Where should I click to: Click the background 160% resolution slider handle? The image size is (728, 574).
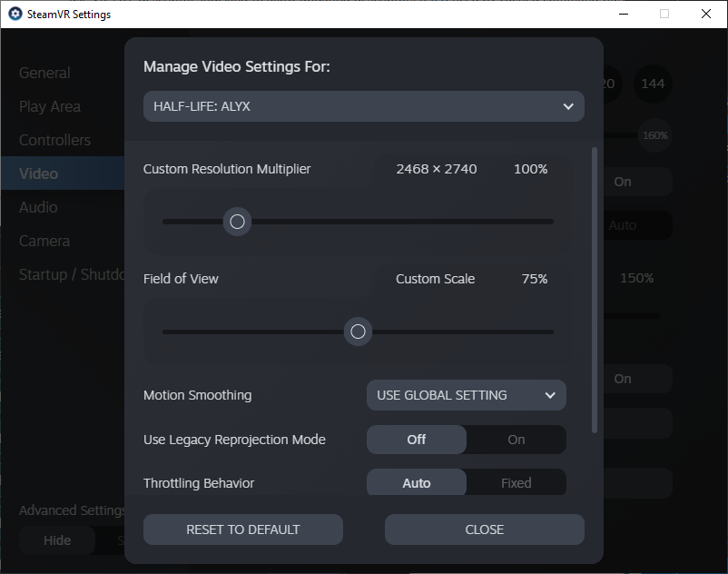click(655, 135)
